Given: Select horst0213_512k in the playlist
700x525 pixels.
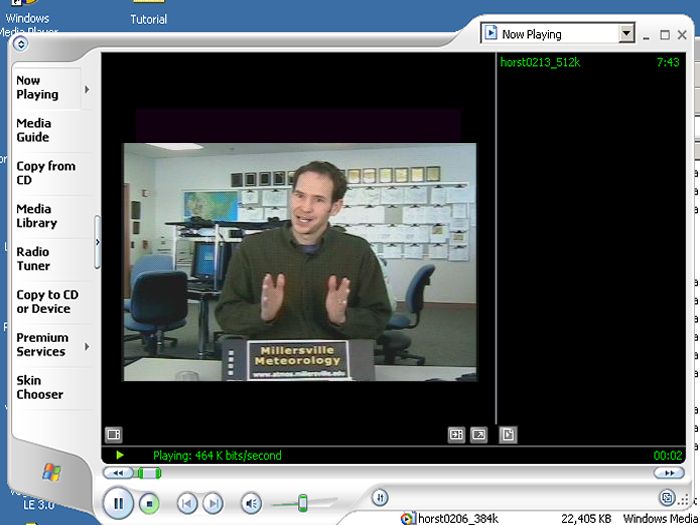Looking at the screenshot, I should 540,62.
